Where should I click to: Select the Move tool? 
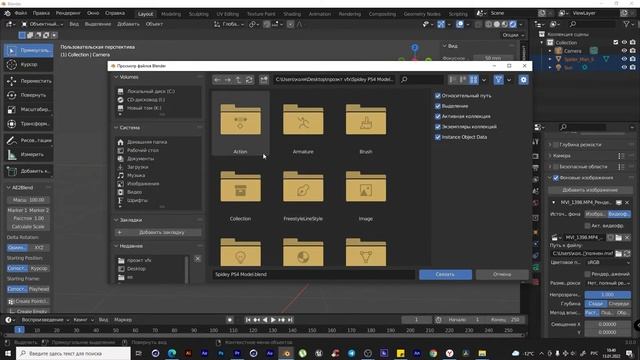(29, 81)
